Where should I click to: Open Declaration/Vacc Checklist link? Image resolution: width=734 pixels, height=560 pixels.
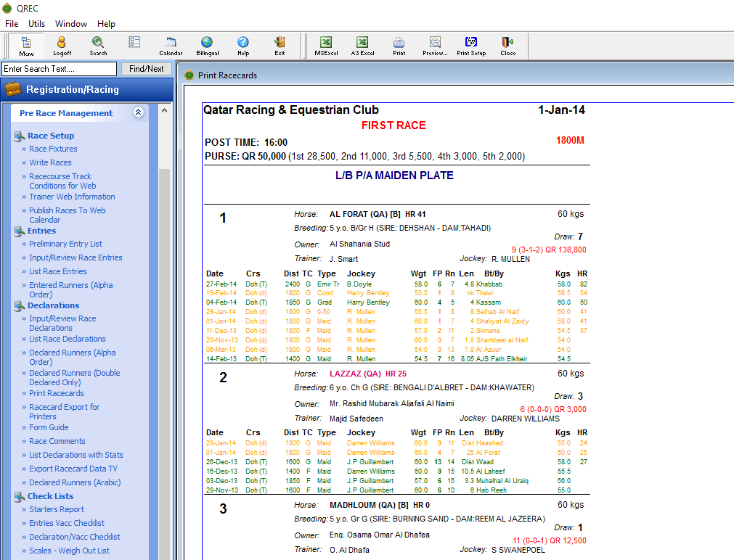75,537
